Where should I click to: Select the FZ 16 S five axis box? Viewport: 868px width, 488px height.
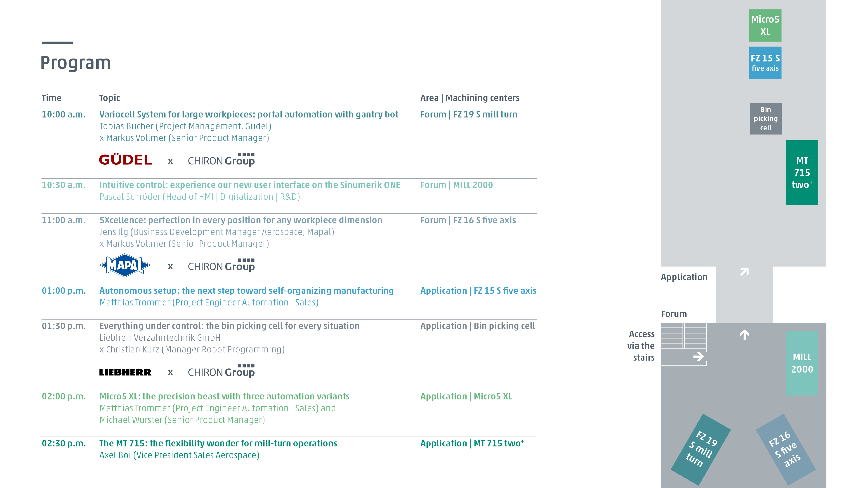tap(785, 450)
